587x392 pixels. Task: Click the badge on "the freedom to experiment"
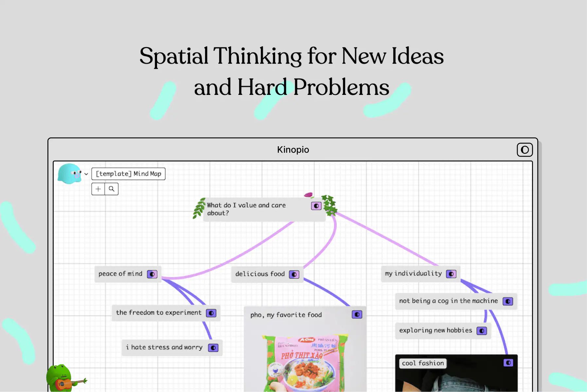pos(211,313)
